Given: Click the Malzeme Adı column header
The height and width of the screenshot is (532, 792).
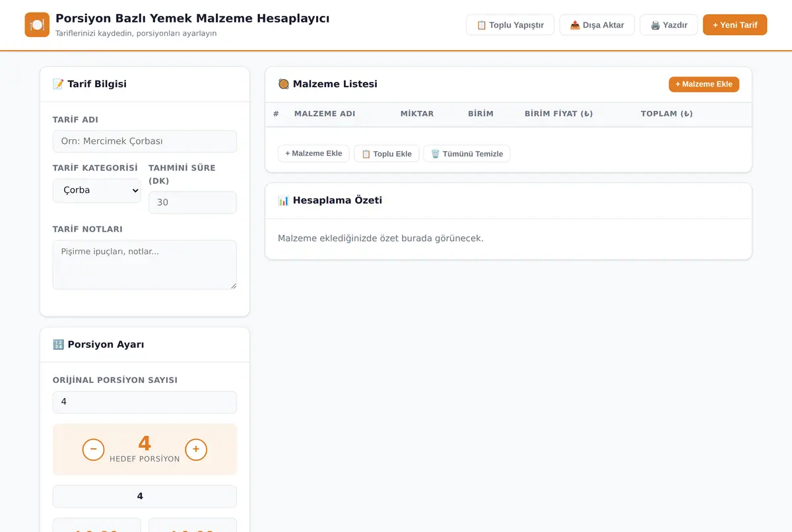Looking at the screenshot, I should click(x=325, y=114).
